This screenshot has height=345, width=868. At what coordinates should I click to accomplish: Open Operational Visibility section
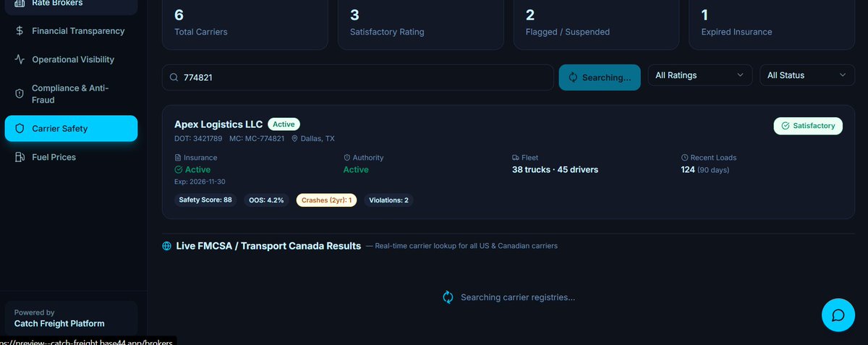coord(71,59)
